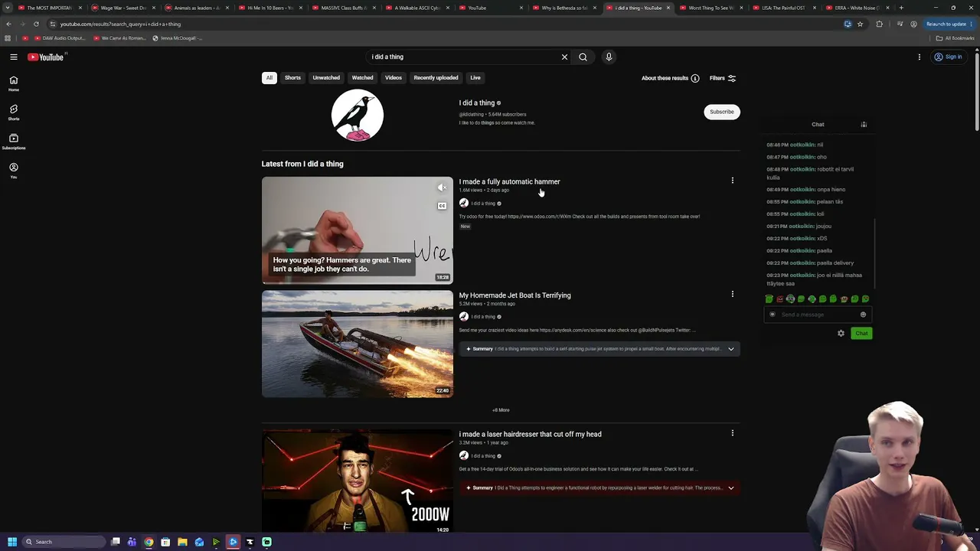This screenshot has width=980, height=551.
Task: Open the search Filters control
Action: pyautogui.click(x=723, y=78)
